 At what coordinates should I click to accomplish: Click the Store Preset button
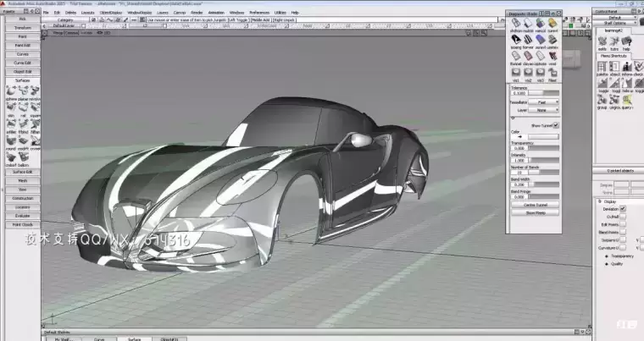coord(536,213)
